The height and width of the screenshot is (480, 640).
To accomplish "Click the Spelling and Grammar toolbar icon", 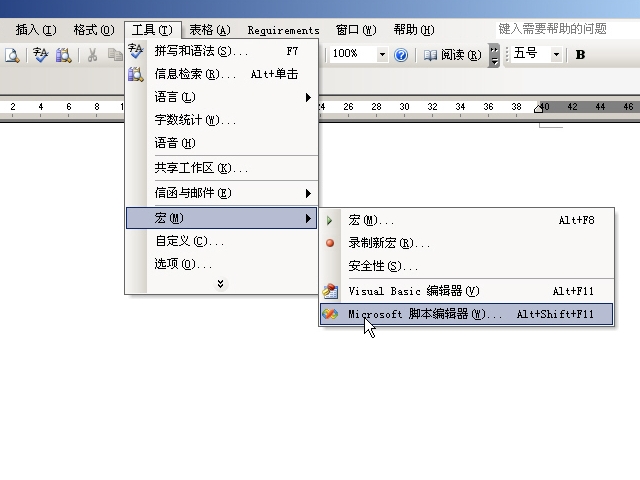I will pos(40,55).
